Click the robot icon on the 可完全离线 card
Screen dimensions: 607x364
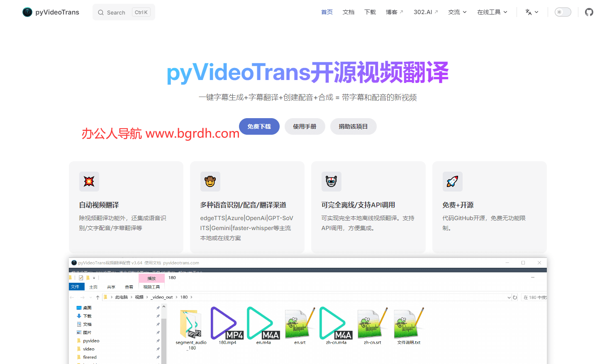(x=332, y=182)
